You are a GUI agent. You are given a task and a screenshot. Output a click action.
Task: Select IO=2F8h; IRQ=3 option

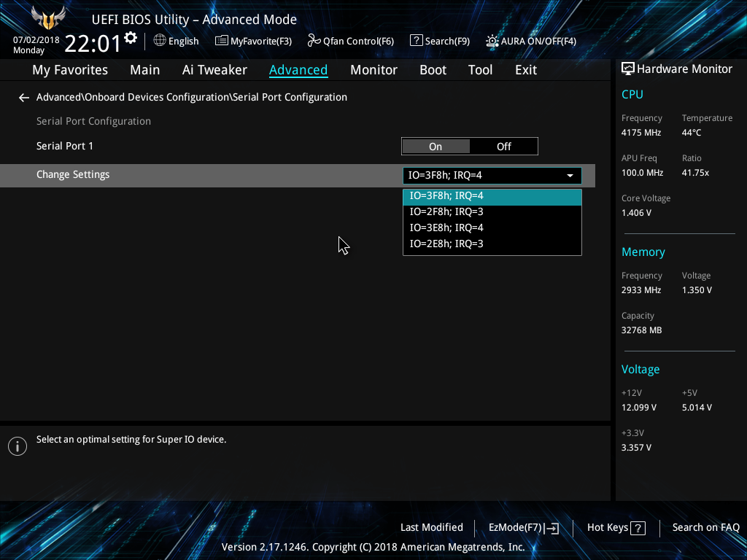click(492, 211)
